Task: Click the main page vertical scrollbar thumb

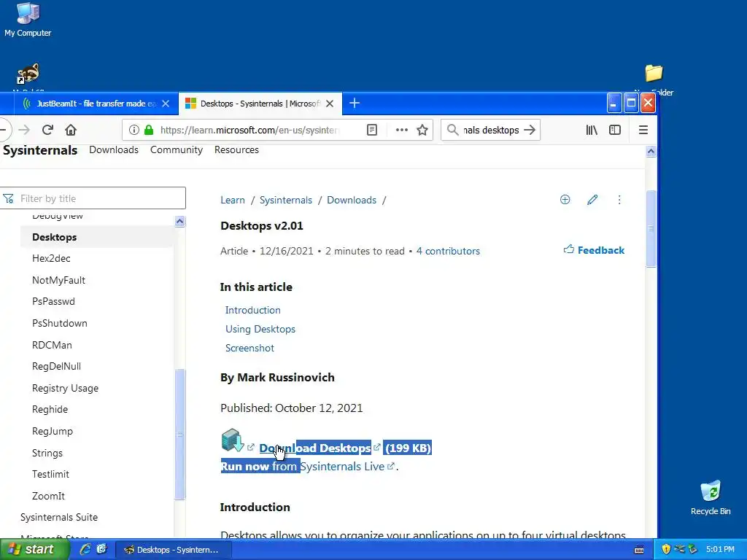Action: click(651, 229)
